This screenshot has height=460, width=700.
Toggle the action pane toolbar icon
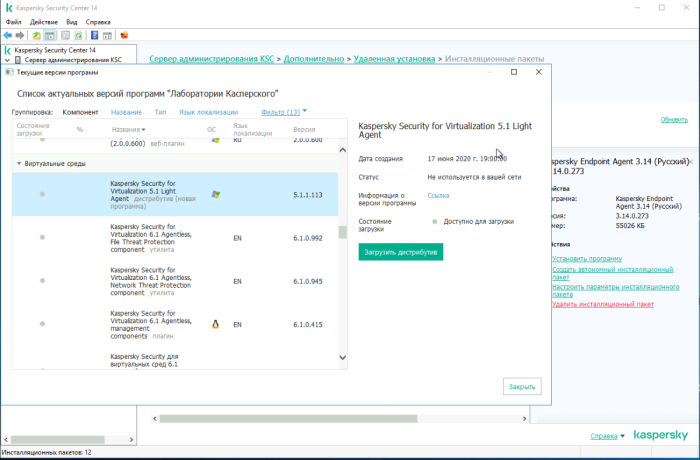pyautogui.click(x=107, y=35)
